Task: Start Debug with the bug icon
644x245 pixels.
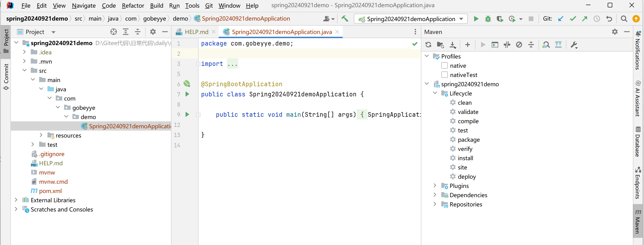Action: (x=488, y=19)
